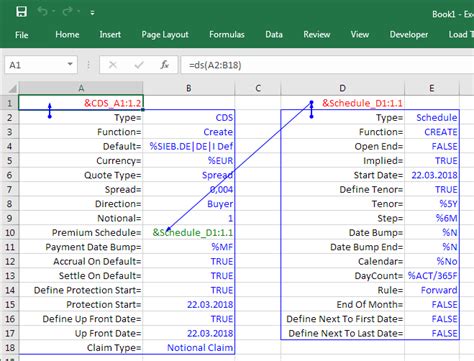Switch to the View tab
The height and width of the screenshot is (361, 474).
360,35
